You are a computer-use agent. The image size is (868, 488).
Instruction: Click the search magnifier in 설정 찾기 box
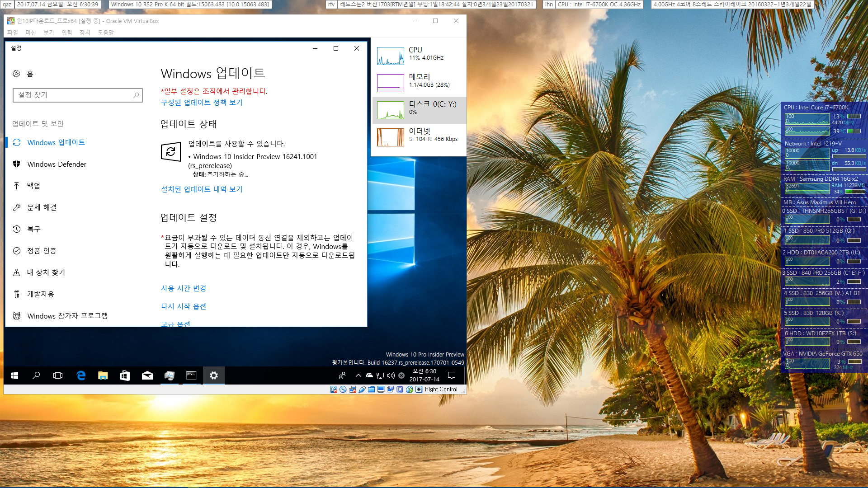[136, 95]
